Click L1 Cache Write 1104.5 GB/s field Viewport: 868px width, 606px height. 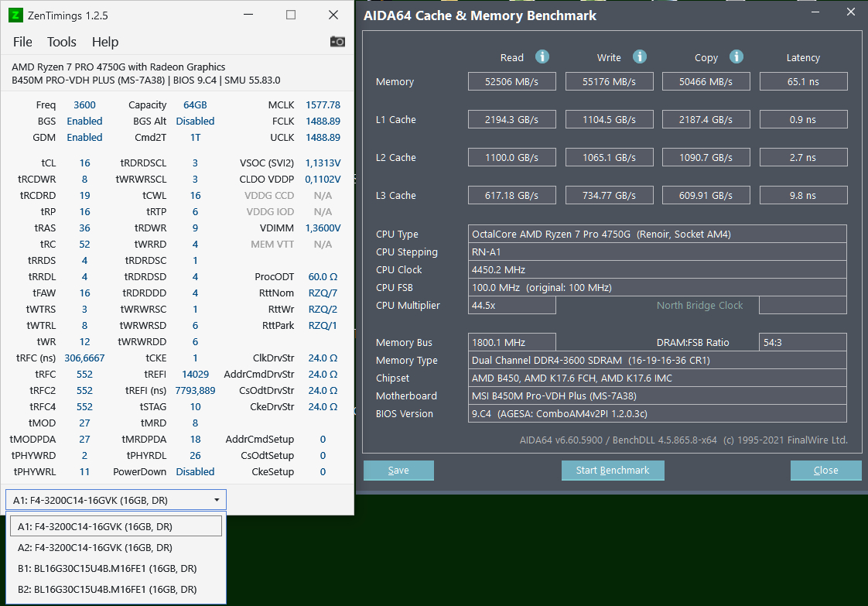point(610,119)
